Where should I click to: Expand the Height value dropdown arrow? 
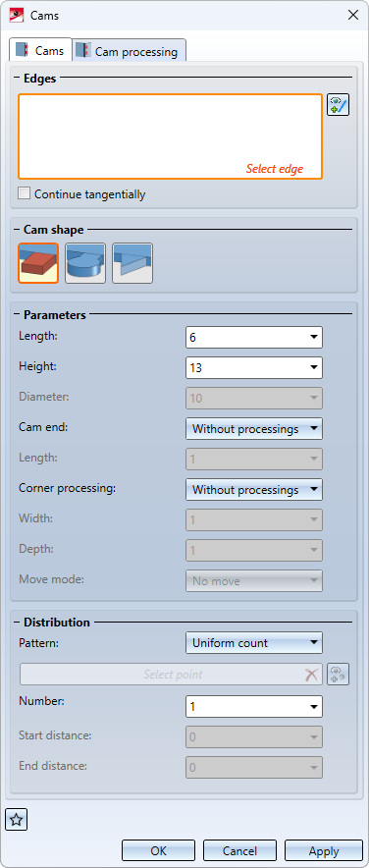(x=314, y=367)
